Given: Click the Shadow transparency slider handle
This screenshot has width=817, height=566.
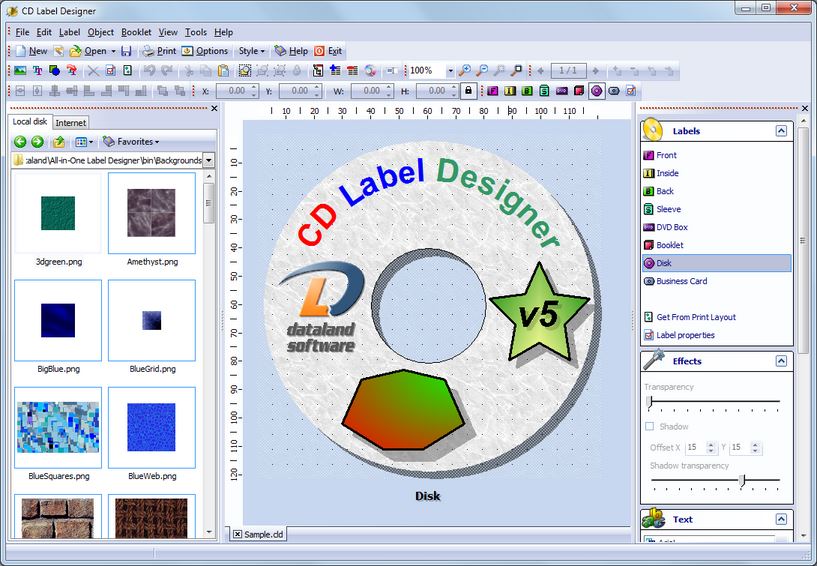Looking at the screenshot, I should click(x=742, y=481).
